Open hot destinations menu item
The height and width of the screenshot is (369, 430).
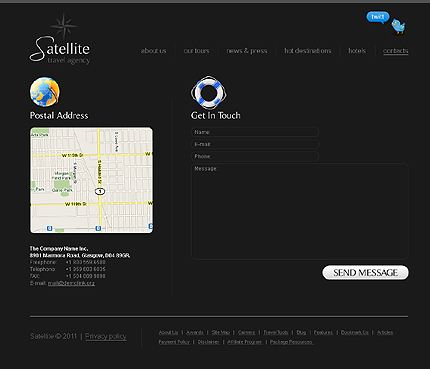coord(308,51)
